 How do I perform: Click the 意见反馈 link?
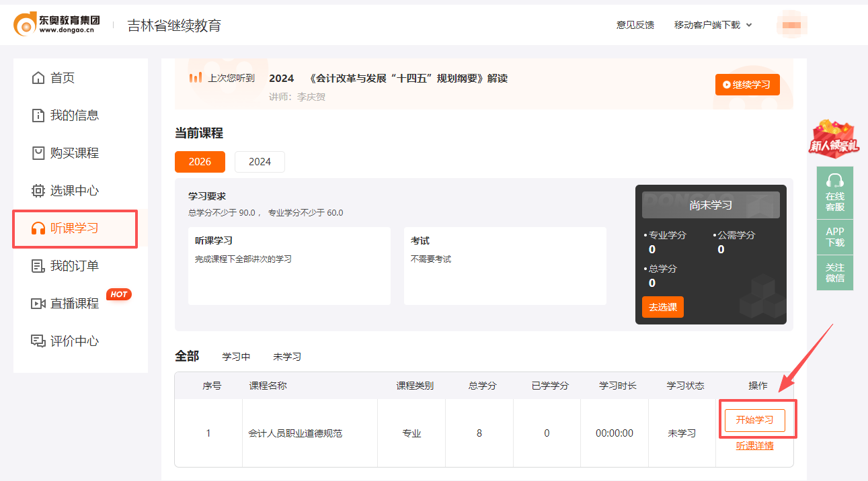635,24
